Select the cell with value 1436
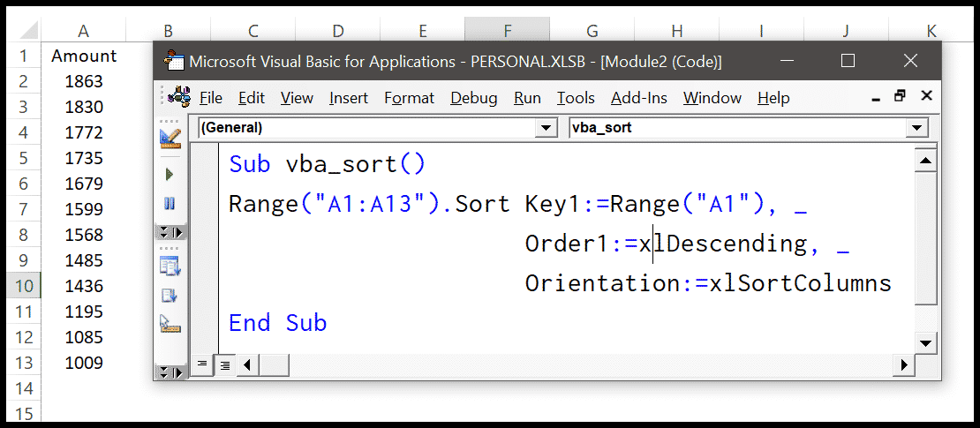 point(84,286)
